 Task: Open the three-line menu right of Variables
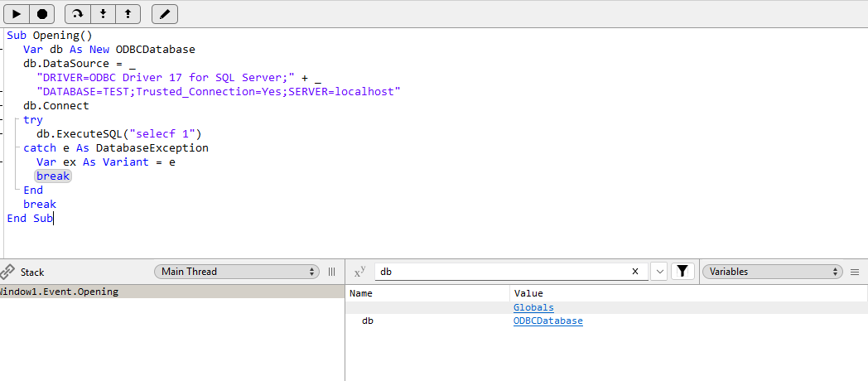pyautogui.click(x=855, y=272)
